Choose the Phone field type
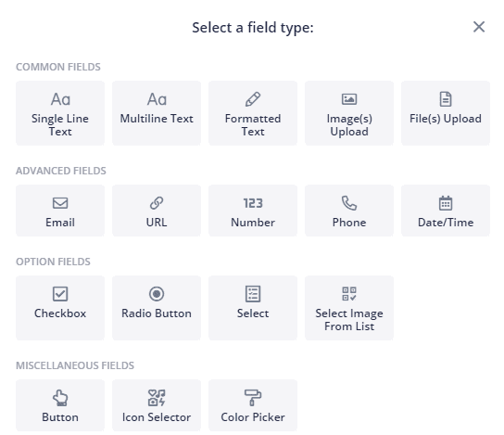 (349, 211)
